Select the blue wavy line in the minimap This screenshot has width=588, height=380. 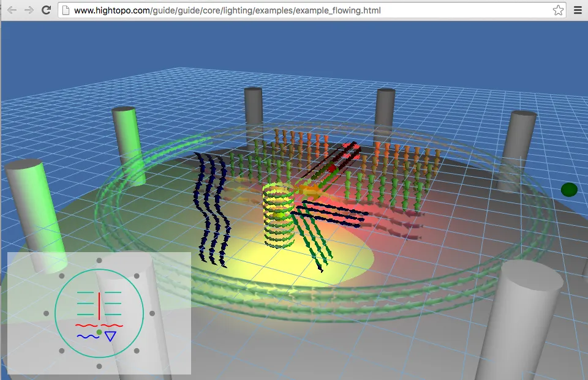(88, 337)
